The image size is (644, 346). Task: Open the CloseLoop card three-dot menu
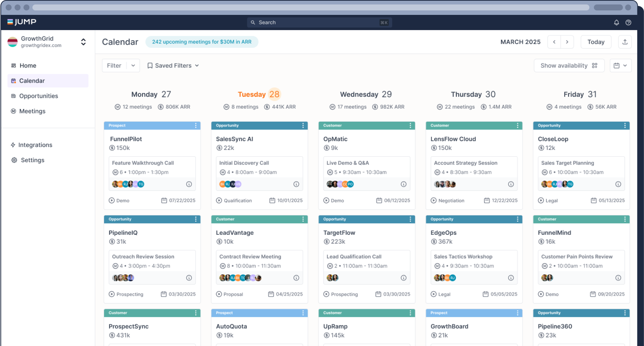click(625, 126)
